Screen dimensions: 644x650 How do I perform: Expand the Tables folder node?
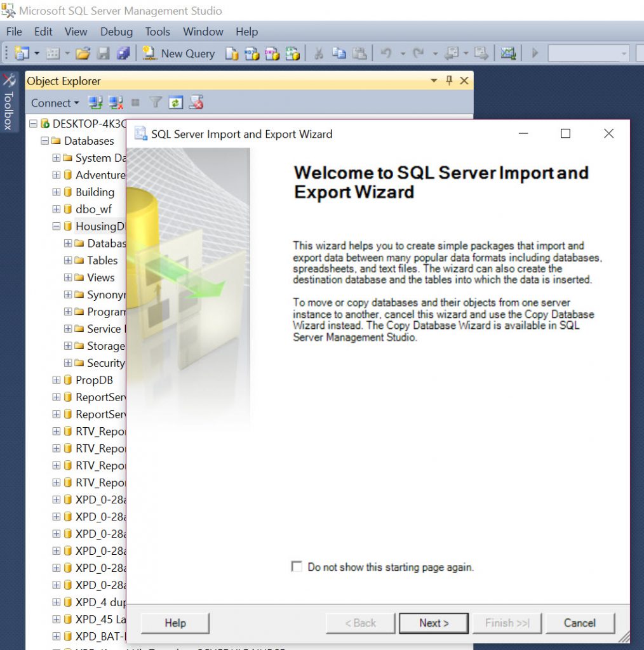[68, 260]
